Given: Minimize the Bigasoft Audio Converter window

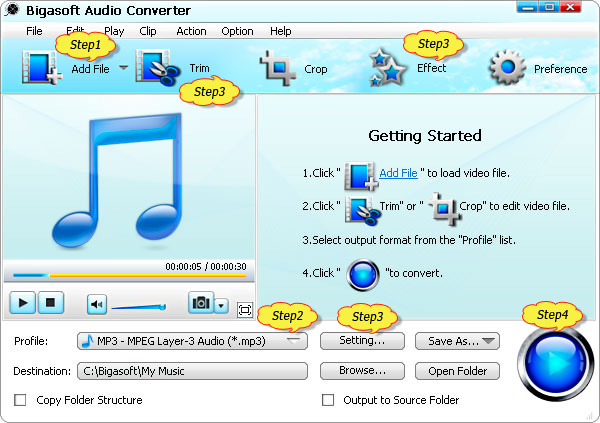Looking at the screenshot, I should tap(527, 7).
